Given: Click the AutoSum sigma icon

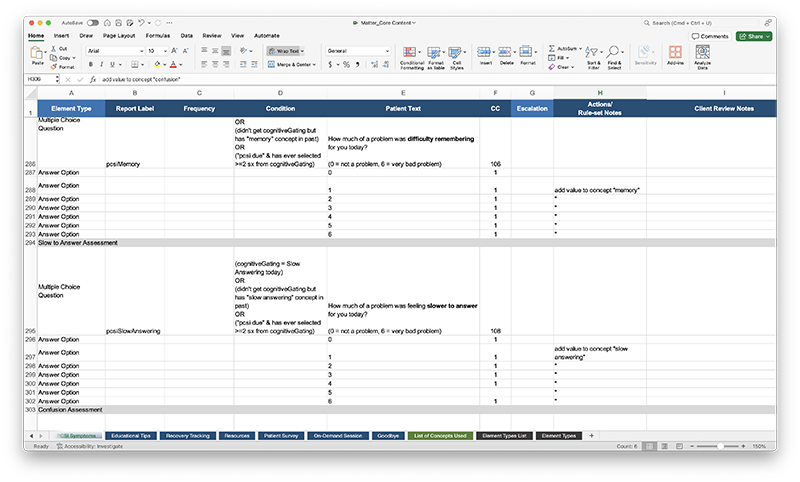Looking at the screenshot, I should pos(552,48).
